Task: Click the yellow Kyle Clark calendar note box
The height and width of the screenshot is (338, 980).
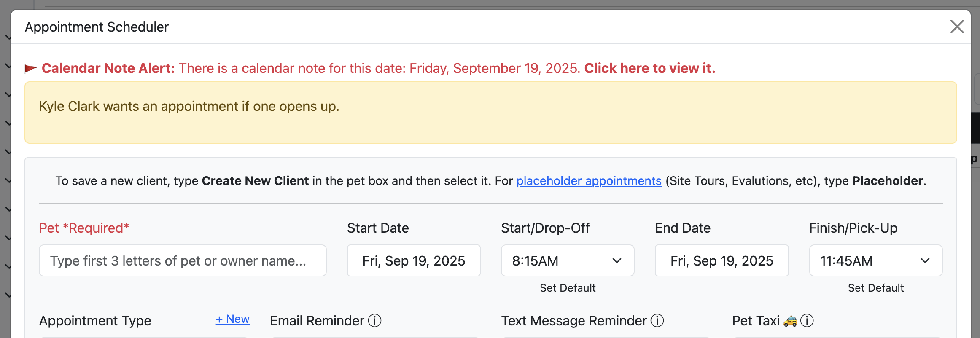Action: pos(490,113)
